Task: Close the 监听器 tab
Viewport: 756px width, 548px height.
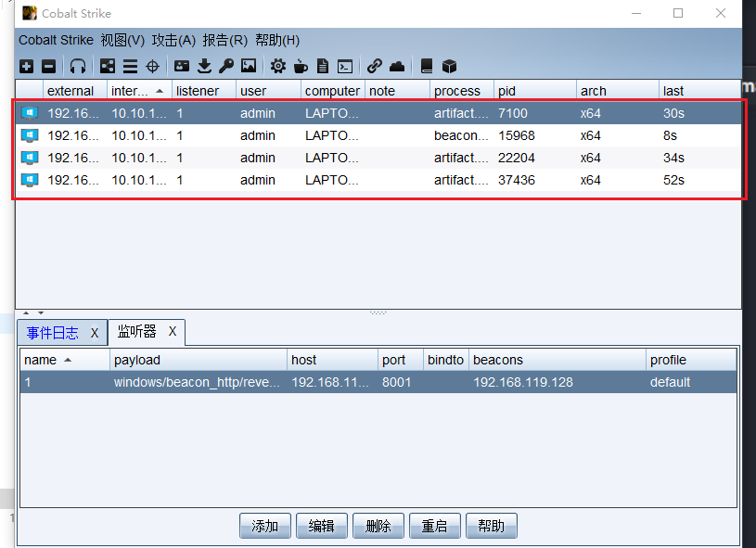Action: (173, 332)
